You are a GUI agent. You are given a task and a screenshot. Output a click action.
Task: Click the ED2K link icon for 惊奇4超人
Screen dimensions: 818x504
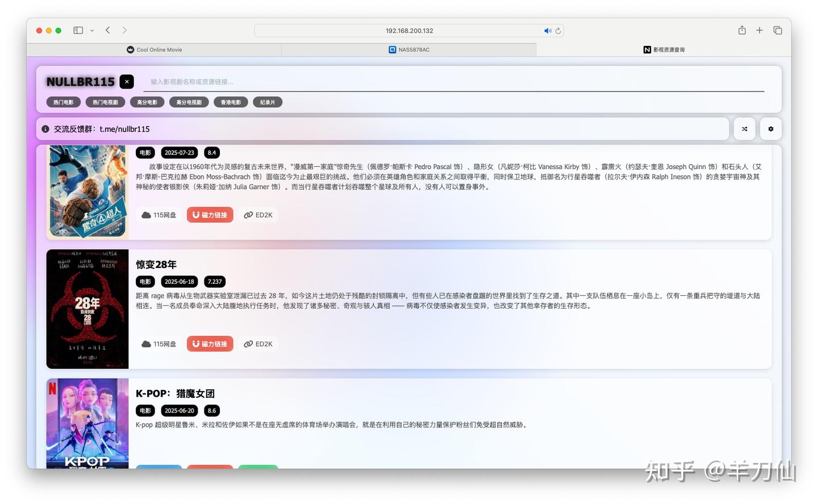(x=248, y=215)
